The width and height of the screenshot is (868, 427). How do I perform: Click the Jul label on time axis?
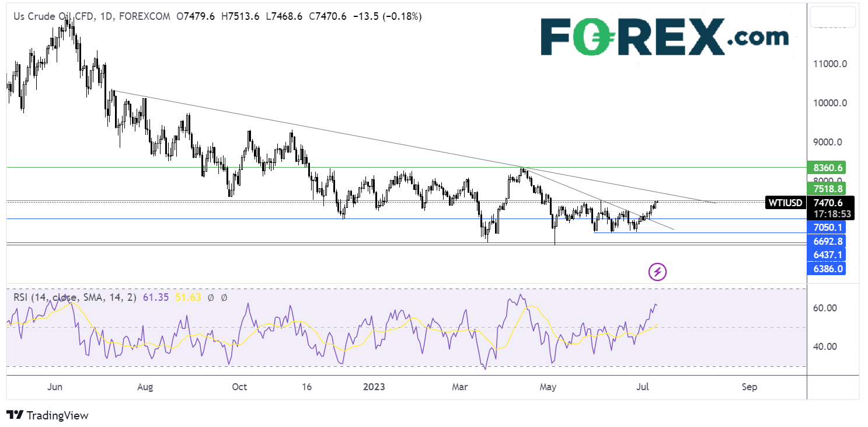[643, 387]
